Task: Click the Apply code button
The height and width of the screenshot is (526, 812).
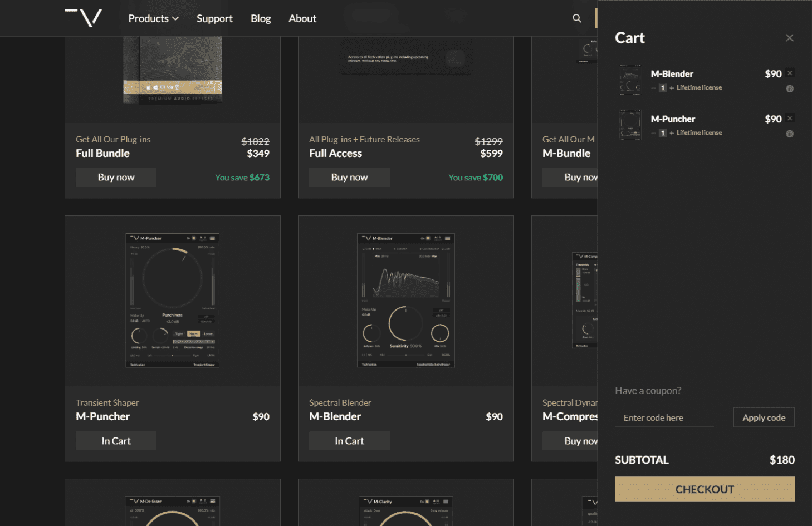Action: click(764, 417)
